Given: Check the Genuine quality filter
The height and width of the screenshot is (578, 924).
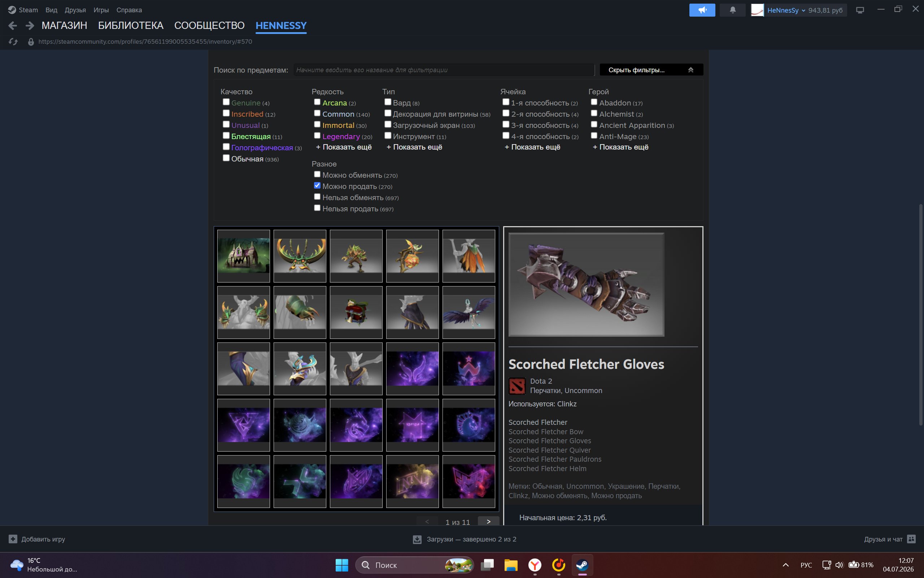Looking at the screenshot, I should [226, 102].
